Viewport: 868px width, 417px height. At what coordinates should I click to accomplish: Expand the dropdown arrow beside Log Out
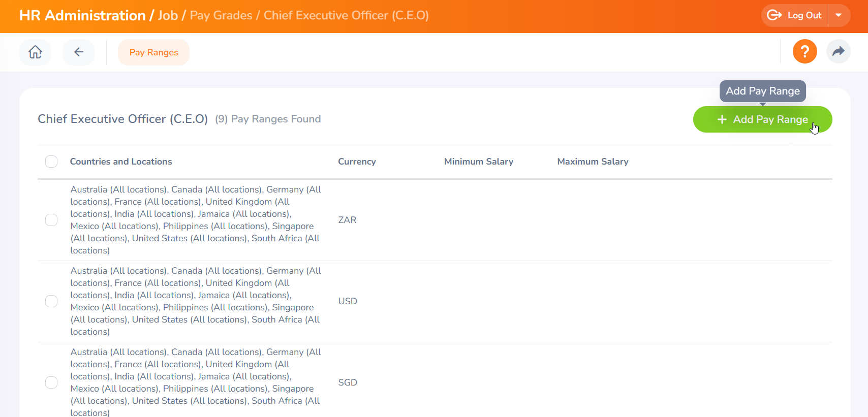[839, 15]
